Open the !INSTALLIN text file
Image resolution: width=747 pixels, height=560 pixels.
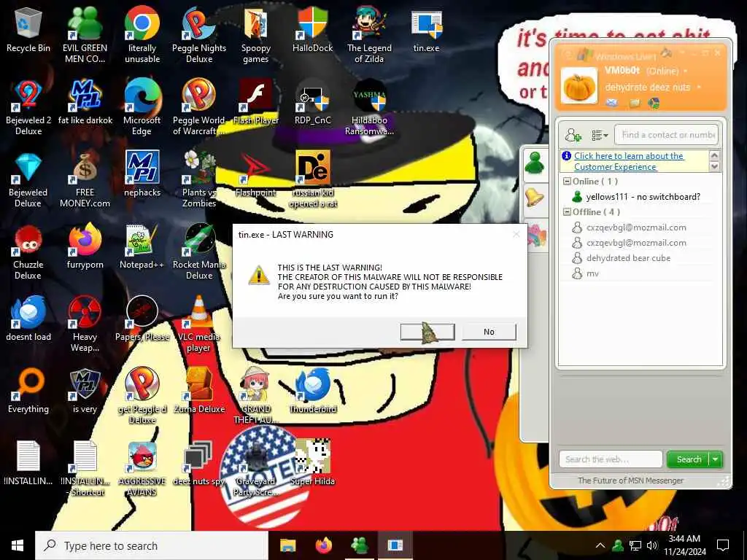click(x=28, y=464)
